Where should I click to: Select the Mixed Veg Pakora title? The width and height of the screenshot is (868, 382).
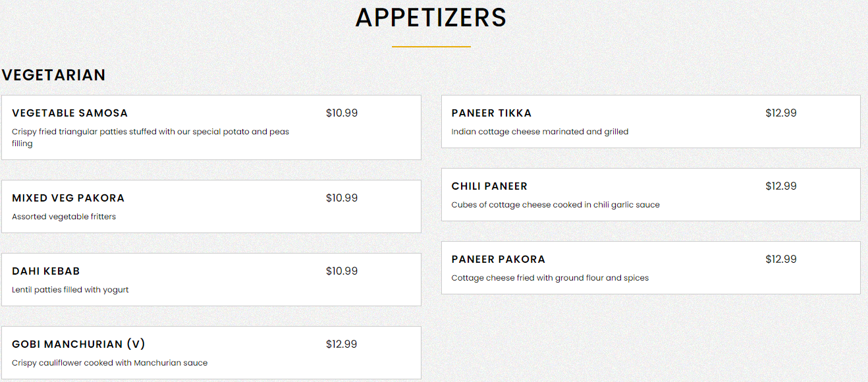click(x=68, y=198)
